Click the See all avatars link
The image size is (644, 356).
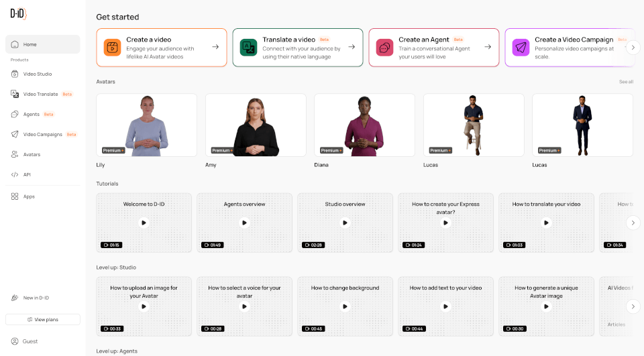coord(626,82)
